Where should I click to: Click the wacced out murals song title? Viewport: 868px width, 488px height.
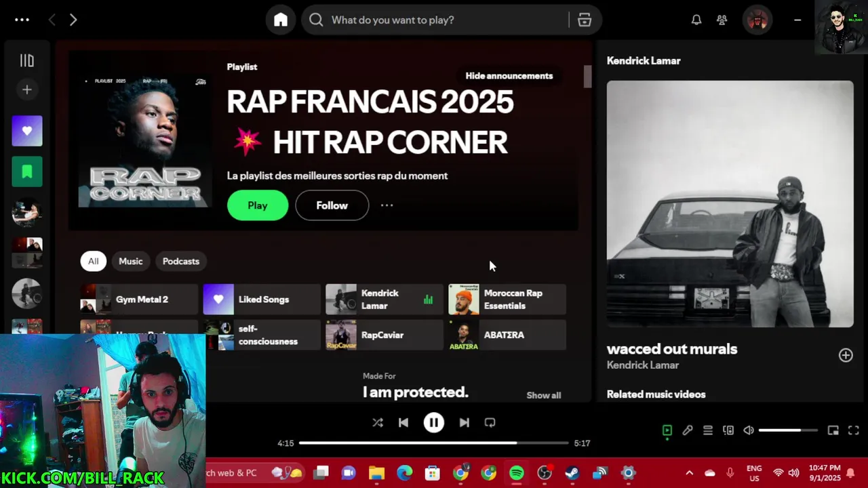(x=672, y=349)
